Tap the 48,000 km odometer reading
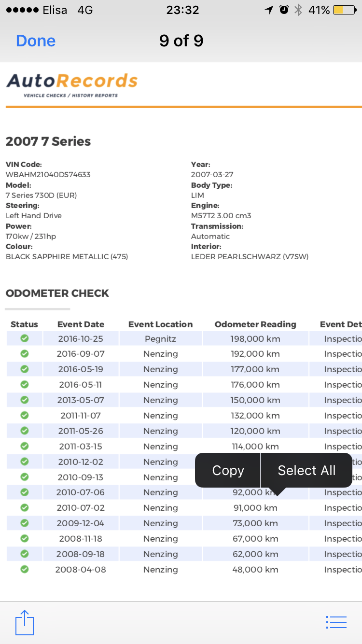The width and height of the screenshot is (362, 644). coord(255,570)
